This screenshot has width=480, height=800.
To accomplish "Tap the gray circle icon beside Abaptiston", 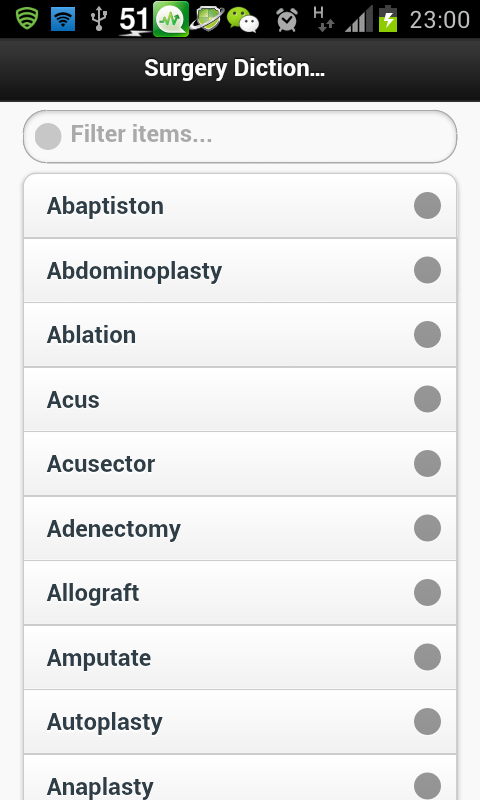I will [x=427, y=206].
